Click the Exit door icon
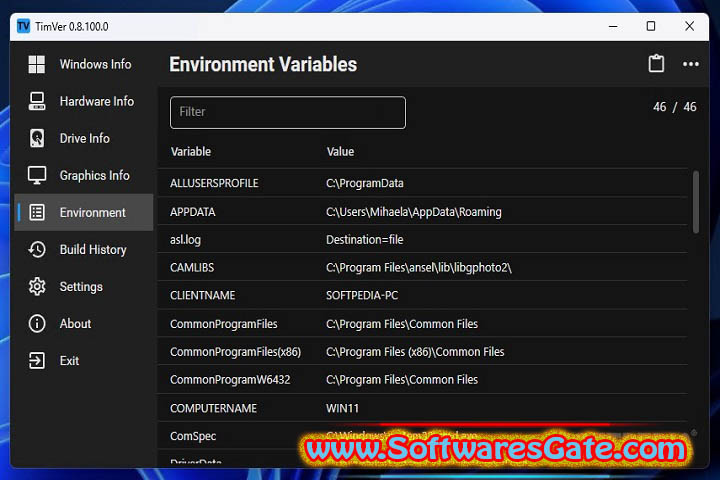720x480 pixels. coord(37,361)
